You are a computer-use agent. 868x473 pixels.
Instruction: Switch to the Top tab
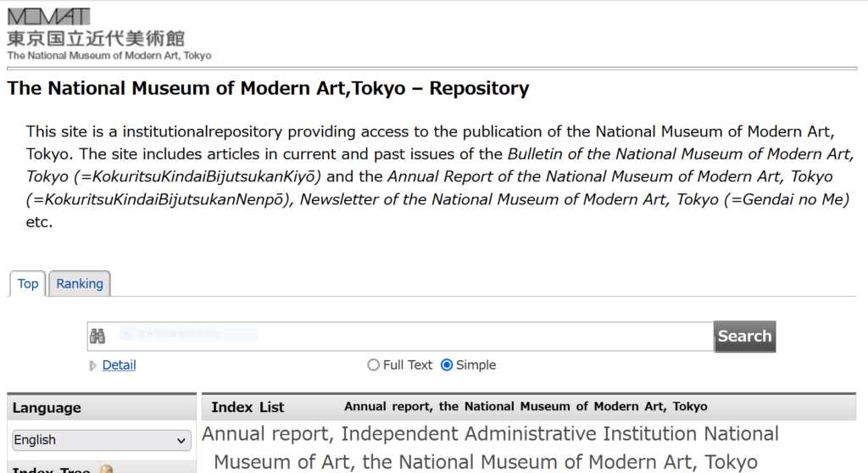[28, 284]
